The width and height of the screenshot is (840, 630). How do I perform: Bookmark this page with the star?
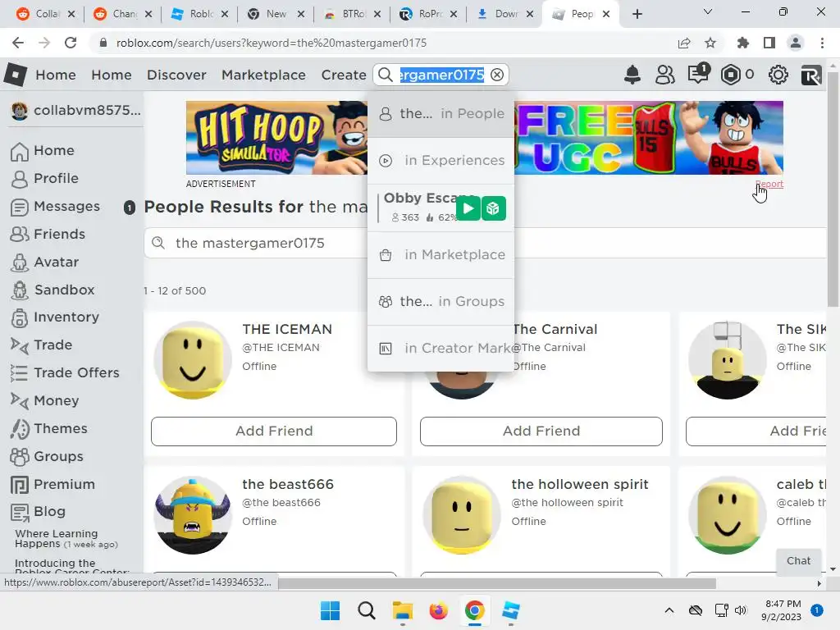[710, 43]
